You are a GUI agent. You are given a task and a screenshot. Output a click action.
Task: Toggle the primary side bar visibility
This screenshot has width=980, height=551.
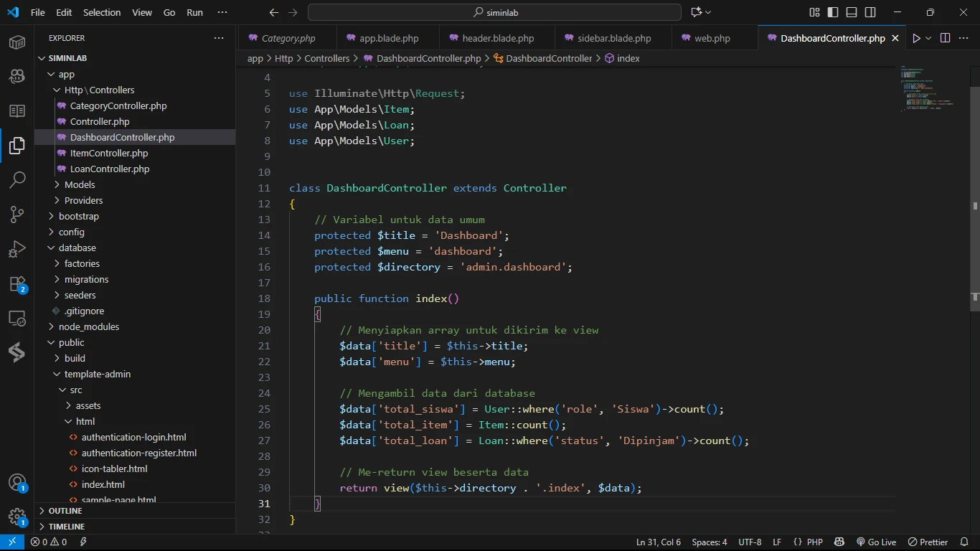pos(833,12)
